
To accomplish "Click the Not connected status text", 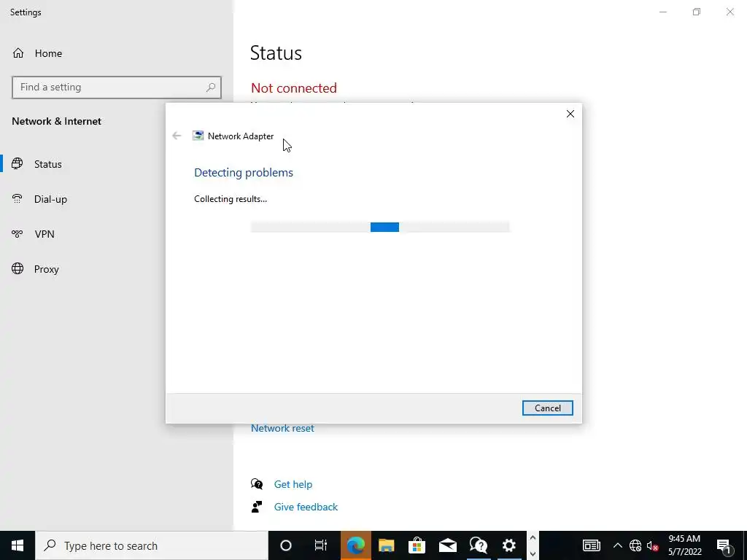I will point(294,88).
